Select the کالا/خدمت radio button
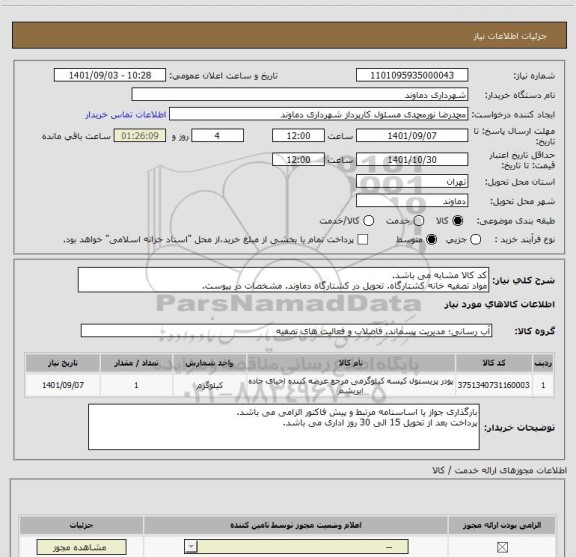576x557 pixels. click(368, 220)
